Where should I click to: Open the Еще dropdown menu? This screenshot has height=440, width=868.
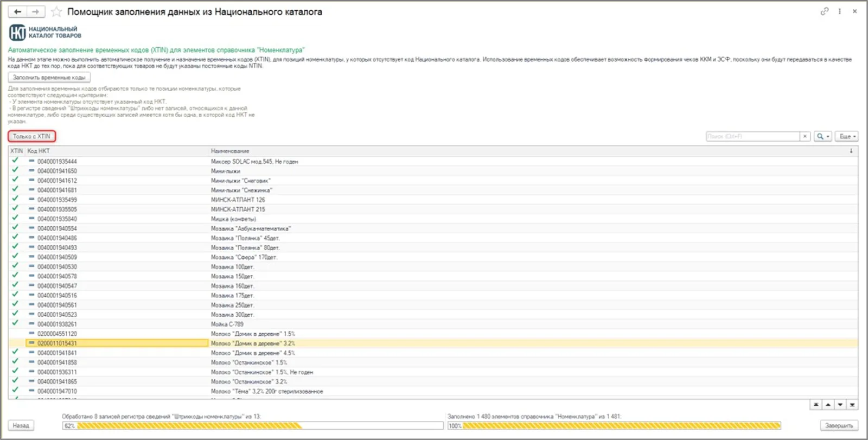point(846,136)
